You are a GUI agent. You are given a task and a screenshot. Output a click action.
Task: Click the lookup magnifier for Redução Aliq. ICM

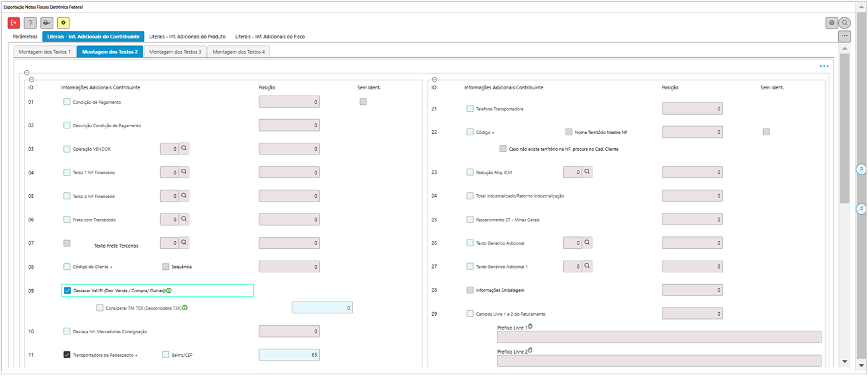click(x=587, y=172)
